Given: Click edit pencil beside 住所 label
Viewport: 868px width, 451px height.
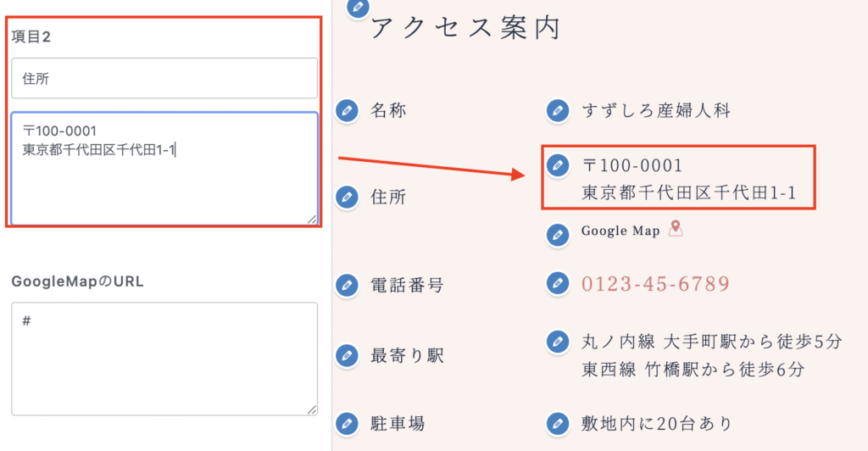Looking at the screenshot, I should coord(346,197).
